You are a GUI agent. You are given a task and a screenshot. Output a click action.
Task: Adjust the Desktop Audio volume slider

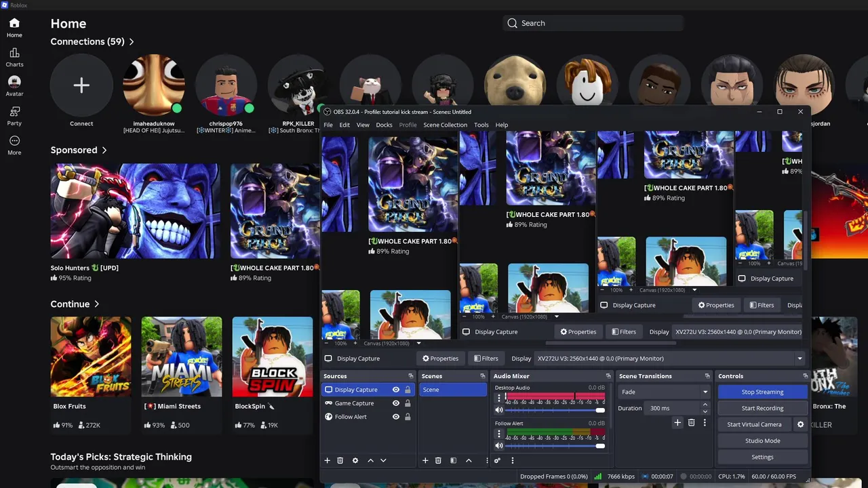[x=555, y=410]
